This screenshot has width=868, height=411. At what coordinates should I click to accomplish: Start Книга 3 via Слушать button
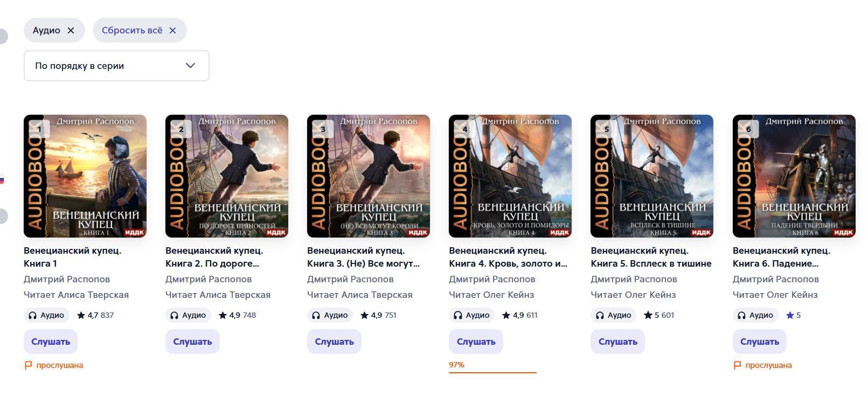(334, 342)
